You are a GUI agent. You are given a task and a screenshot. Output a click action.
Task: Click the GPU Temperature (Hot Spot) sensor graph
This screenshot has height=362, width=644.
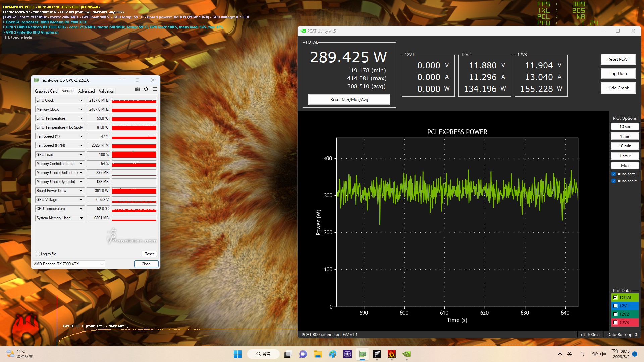(134, 127)
